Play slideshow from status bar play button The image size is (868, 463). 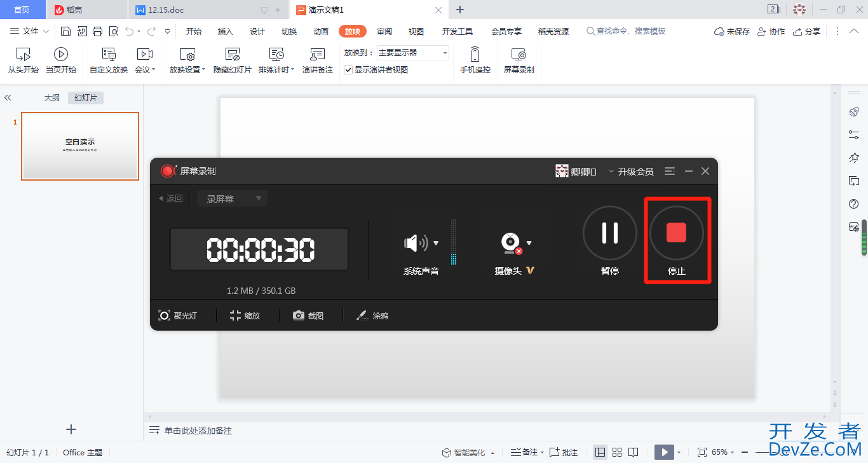point(664,452)
